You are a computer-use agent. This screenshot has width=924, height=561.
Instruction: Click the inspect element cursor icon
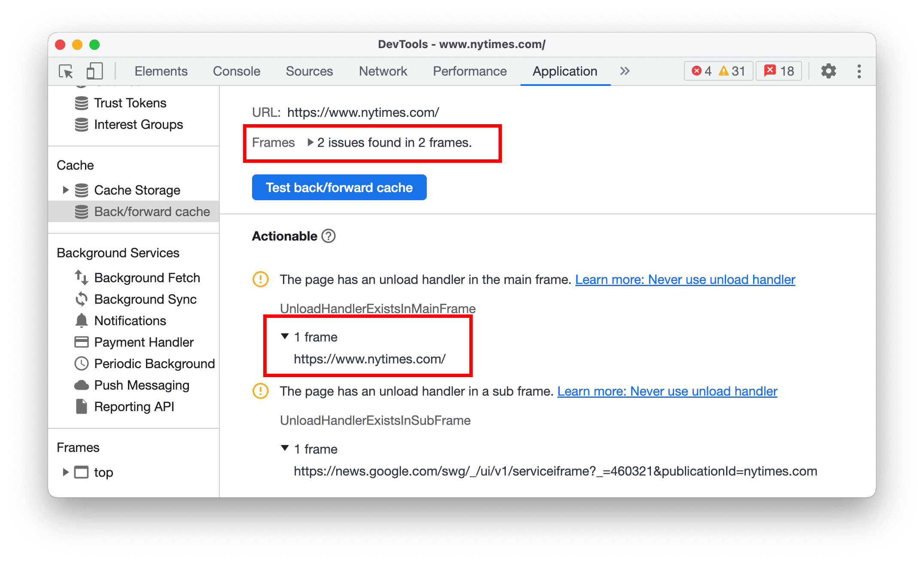tap(65, 71)
